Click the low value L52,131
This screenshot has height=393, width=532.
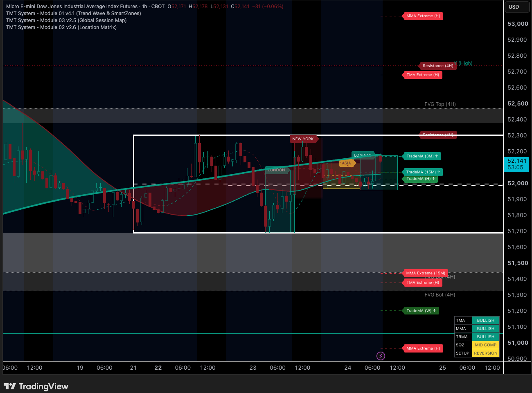pos(219,7)
